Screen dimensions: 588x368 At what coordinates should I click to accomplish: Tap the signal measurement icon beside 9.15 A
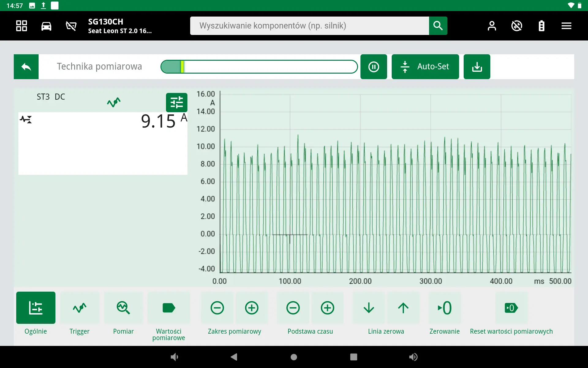(26, 119)
